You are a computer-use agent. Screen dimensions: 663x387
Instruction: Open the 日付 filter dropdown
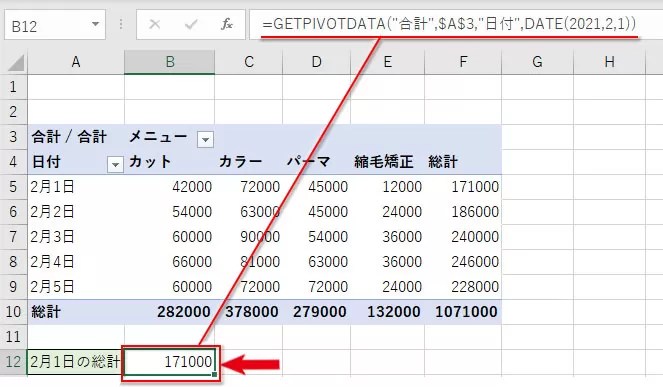[115, 164]
